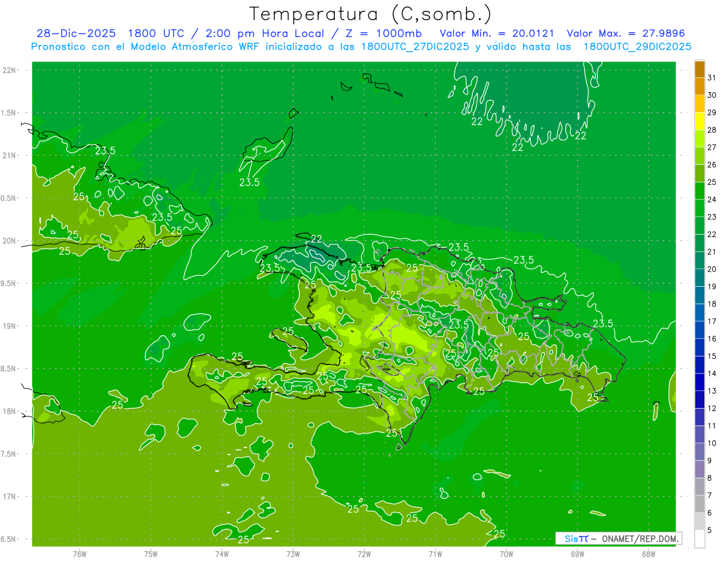
Task: Click the teal legend swatch between 19 and 20
Action: pos(699,278)
